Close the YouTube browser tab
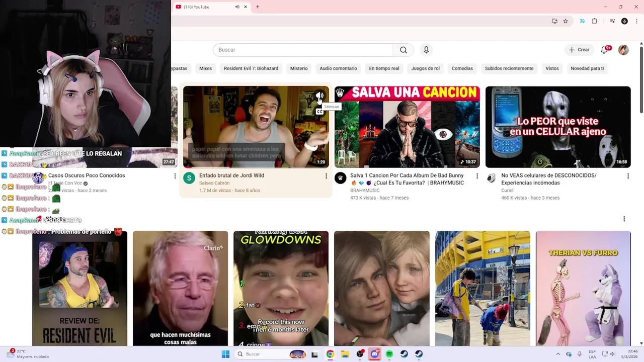 tap(246, 7)
